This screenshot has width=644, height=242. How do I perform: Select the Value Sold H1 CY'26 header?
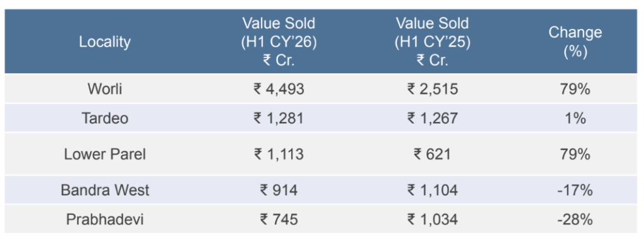[279, 42]
